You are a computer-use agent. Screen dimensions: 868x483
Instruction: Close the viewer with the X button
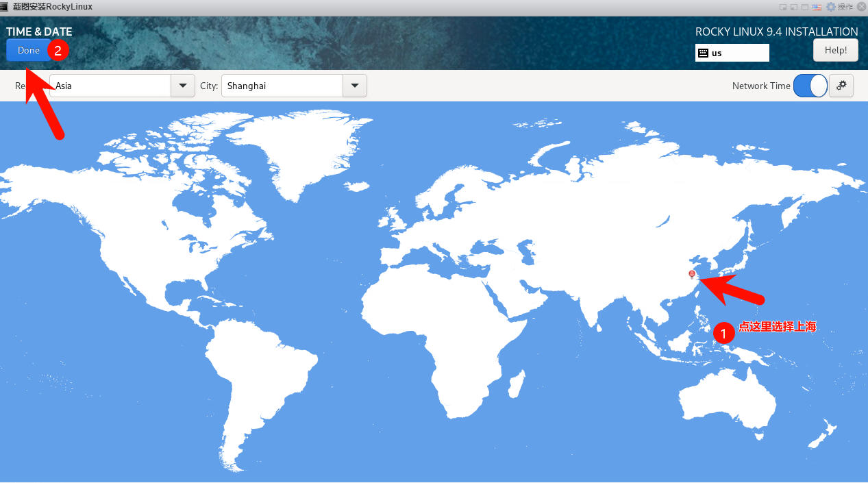(861, 7)
